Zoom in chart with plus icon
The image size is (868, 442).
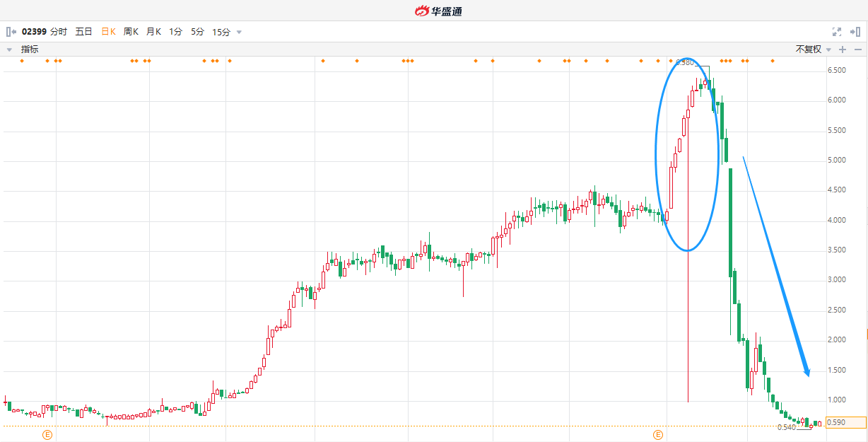pyautogui.click(x=843, y=50)
